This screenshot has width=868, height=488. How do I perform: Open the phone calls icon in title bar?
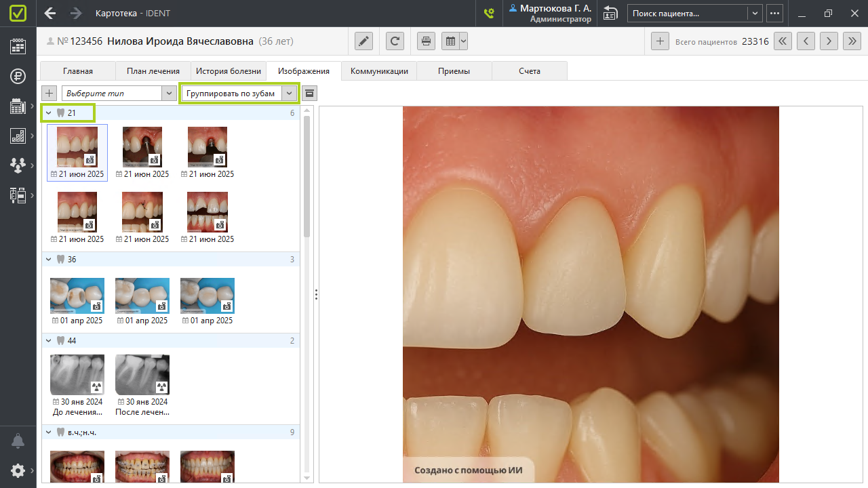[x=488, y=13]
